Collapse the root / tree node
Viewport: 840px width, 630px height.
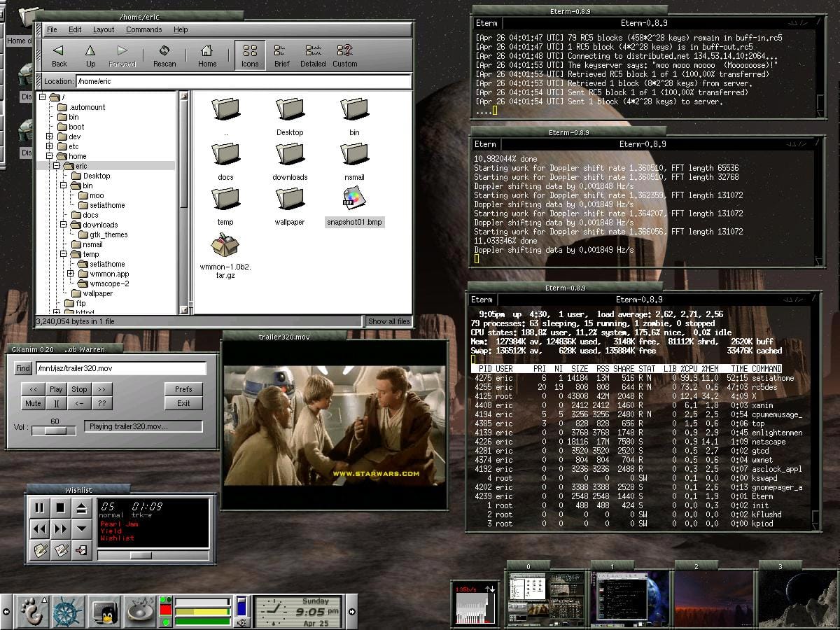point(41,97)
